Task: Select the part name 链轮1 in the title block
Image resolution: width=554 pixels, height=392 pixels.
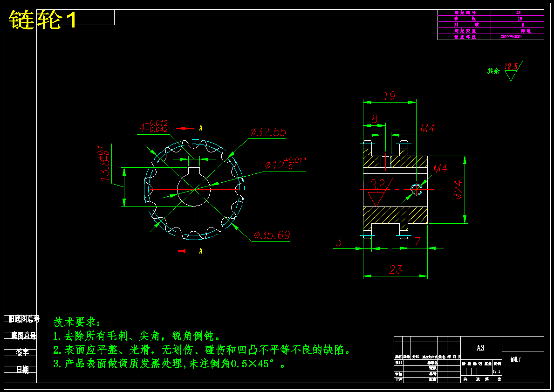Action: click(515, 359)
